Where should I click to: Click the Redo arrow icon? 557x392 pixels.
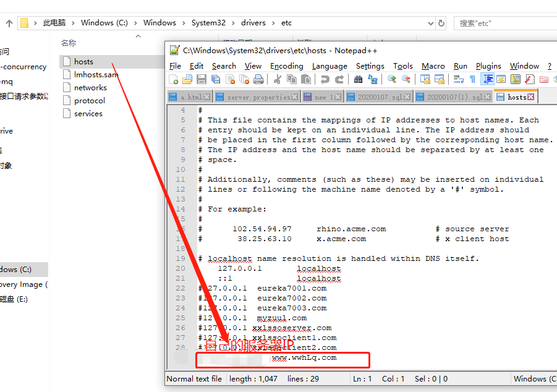coord(339,79)
